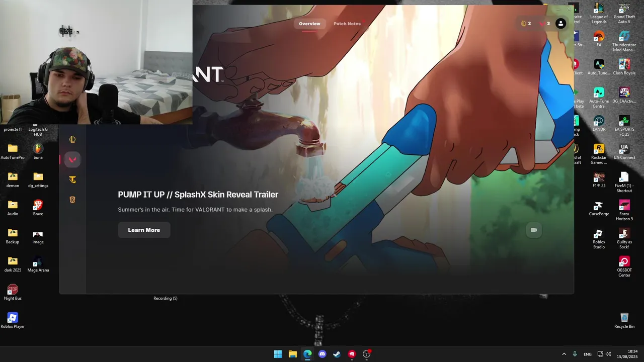Open Rockstar Games Launcher desktop shortcut
The width and height of the screenshot is (644, 362).
[599, 154]
